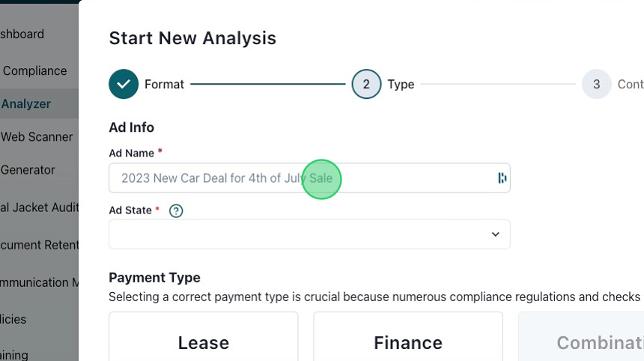The width and height of the screenshot is (644, 361).
Task: Select the Finance payment type card
Action: tap(407, 342)
